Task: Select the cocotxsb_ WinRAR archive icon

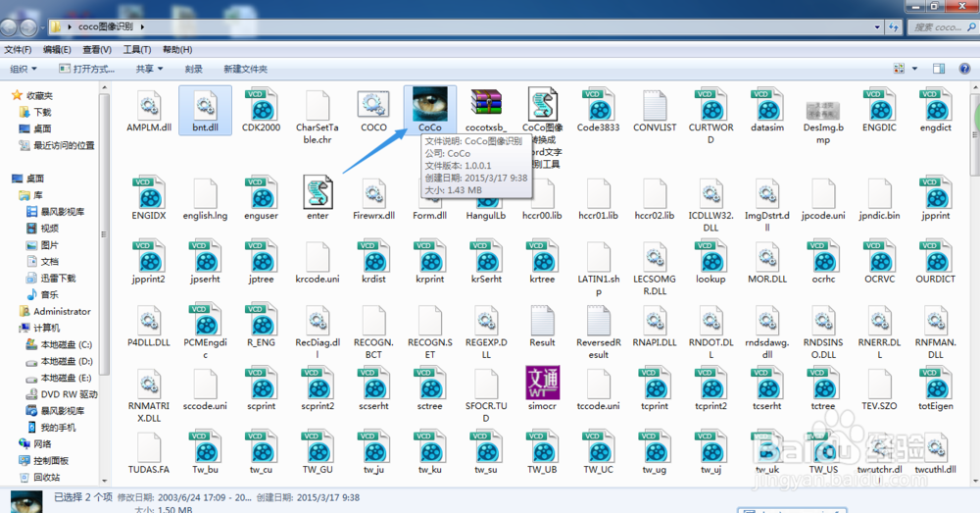Action: [x=486, y=105]
